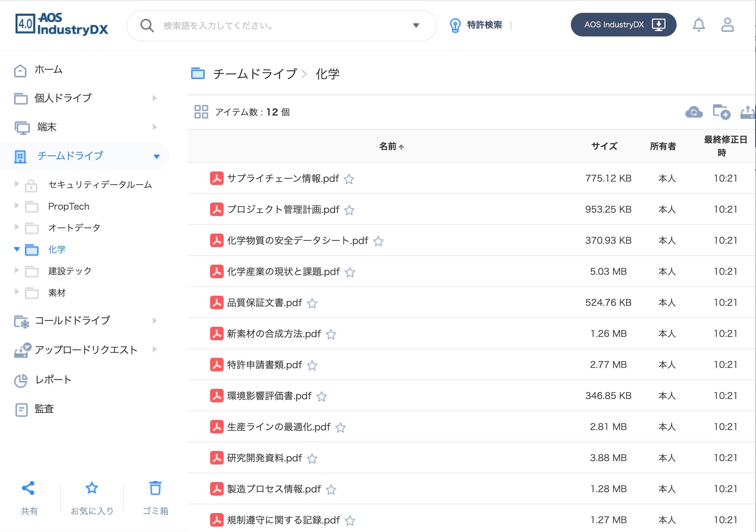756x532 pixels.
Task: Expand the 個人ドライブ sidebar item
Action: [x=155, y=98]
